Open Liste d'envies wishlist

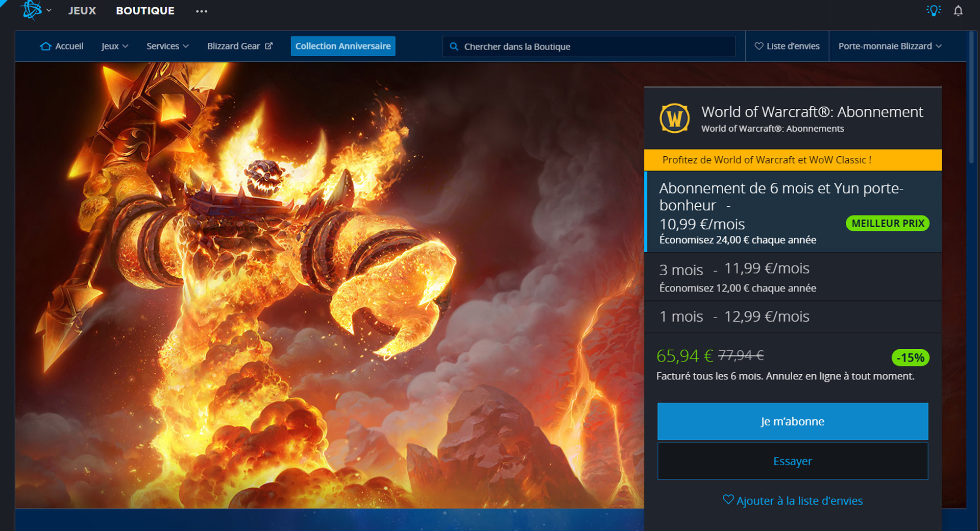787,46
